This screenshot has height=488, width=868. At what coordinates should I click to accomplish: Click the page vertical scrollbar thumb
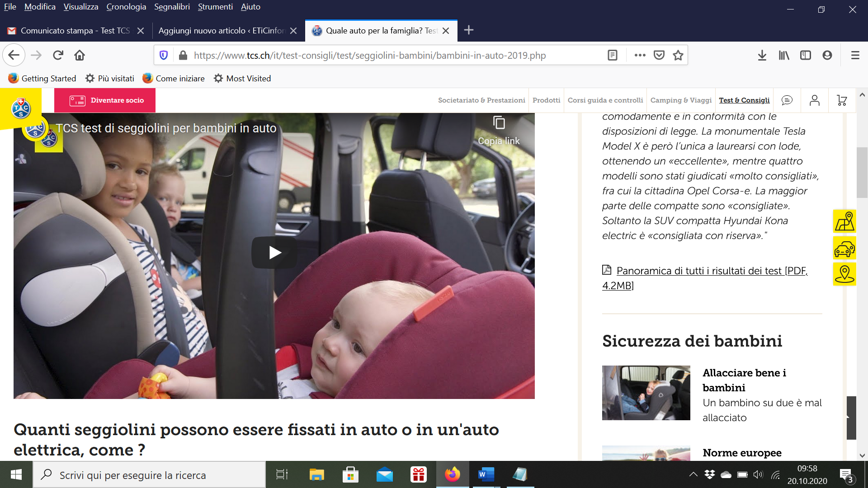pos(862,173)
